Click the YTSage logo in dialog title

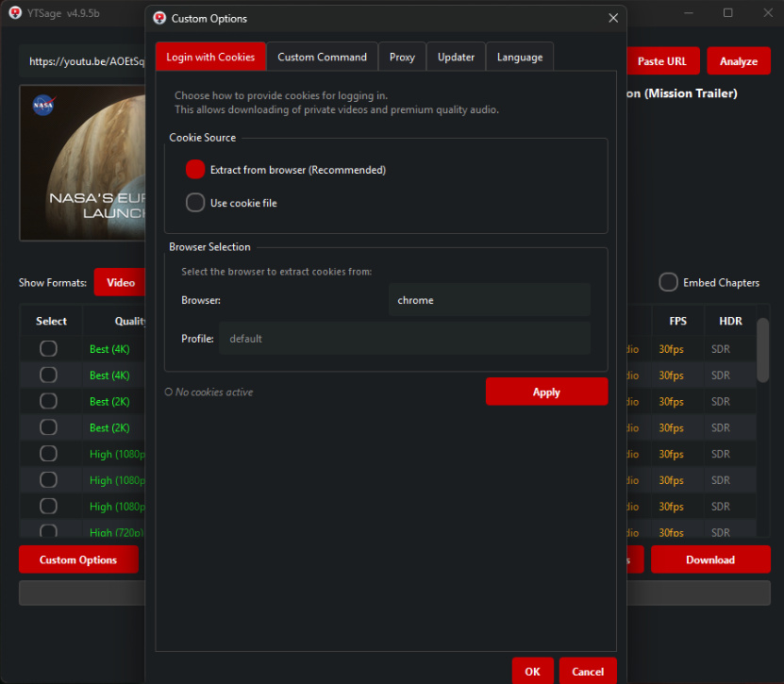pyautogui.click(x=159, y=18)
